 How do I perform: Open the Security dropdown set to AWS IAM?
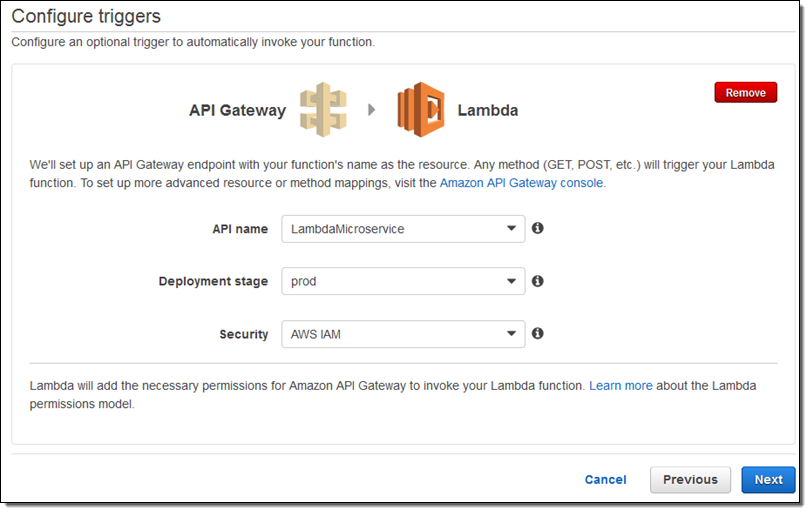pyautogui.click(x=403, y=334)
